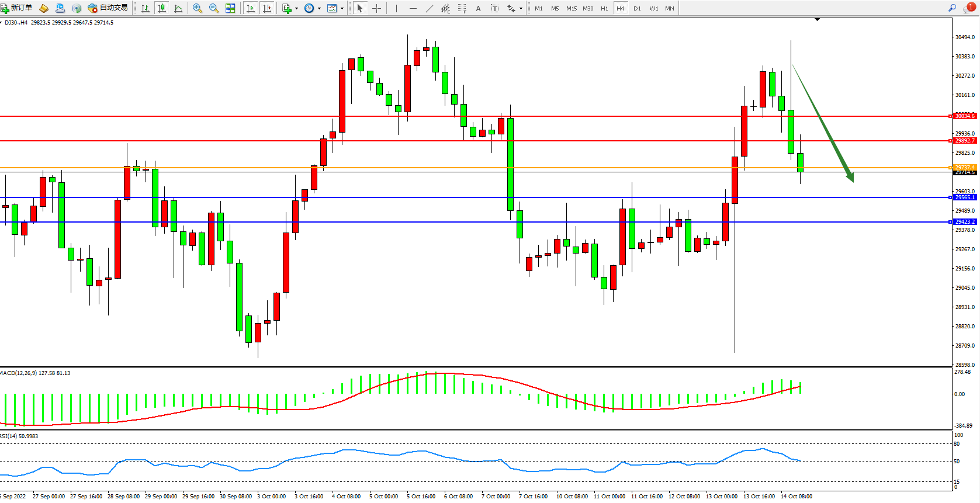980x503 pixels.
Task: Open the periodicity clock dropdown arrow
Action: tap(319, 9)
